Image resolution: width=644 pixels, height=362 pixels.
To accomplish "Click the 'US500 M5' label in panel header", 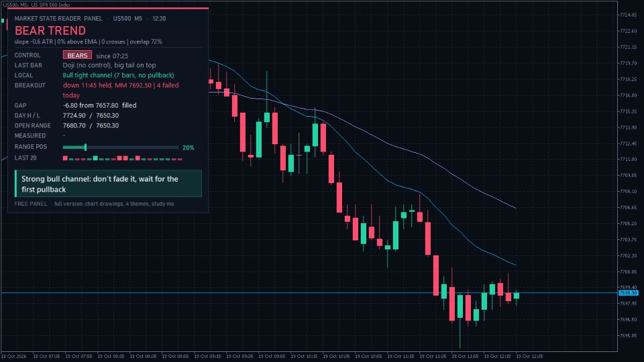I will point(127,19).
